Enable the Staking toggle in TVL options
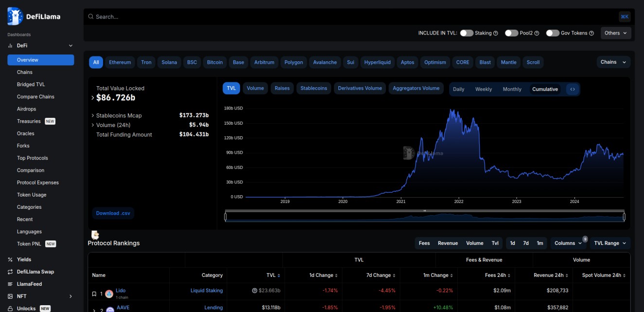 tap(467, 33)
